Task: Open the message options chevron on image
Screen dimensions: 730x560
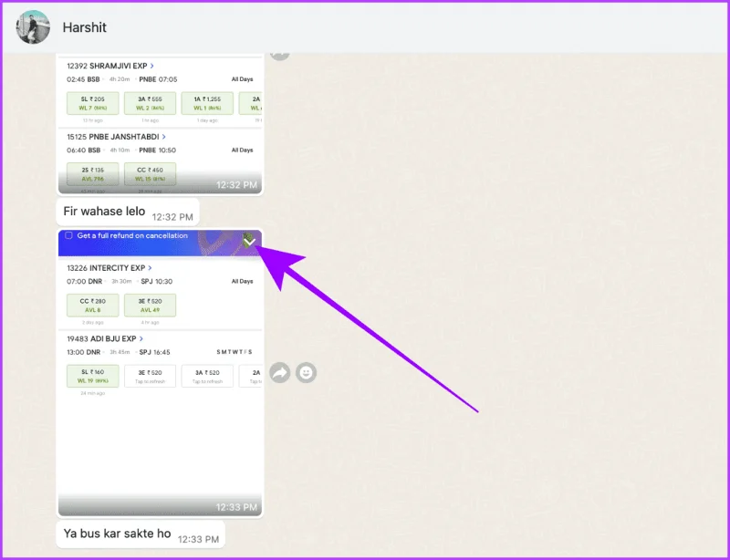Action: click(250, 241)
